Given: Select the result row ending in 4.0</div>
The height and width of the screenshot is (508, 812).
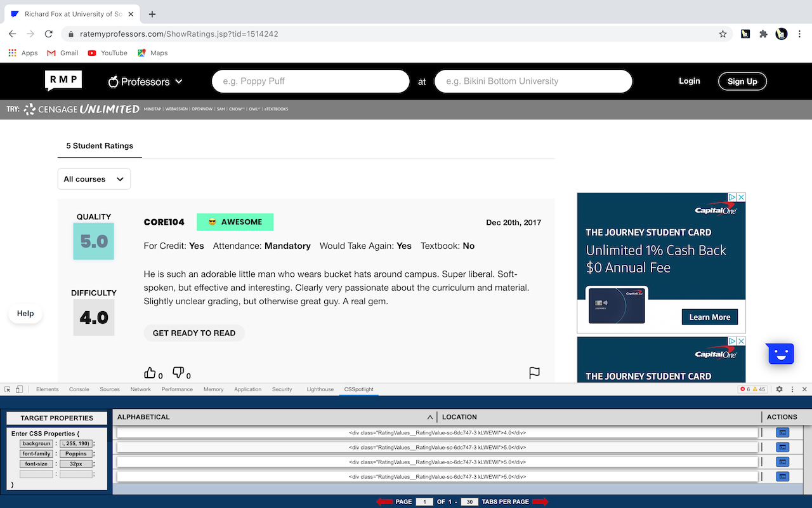Looking at the screenshot, I should pyautogui.click(x=437, y=433).
